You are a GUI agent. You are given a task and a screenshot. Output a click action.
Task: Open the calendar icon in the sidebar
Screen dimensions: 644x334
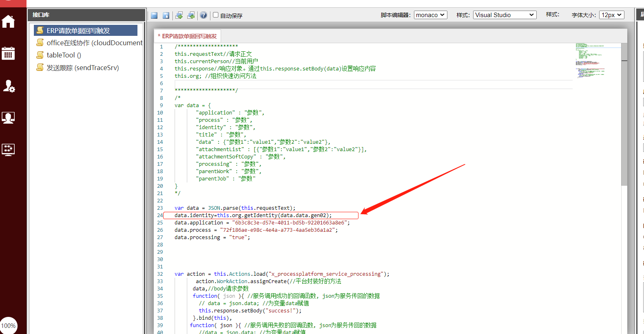coord(8,53)
